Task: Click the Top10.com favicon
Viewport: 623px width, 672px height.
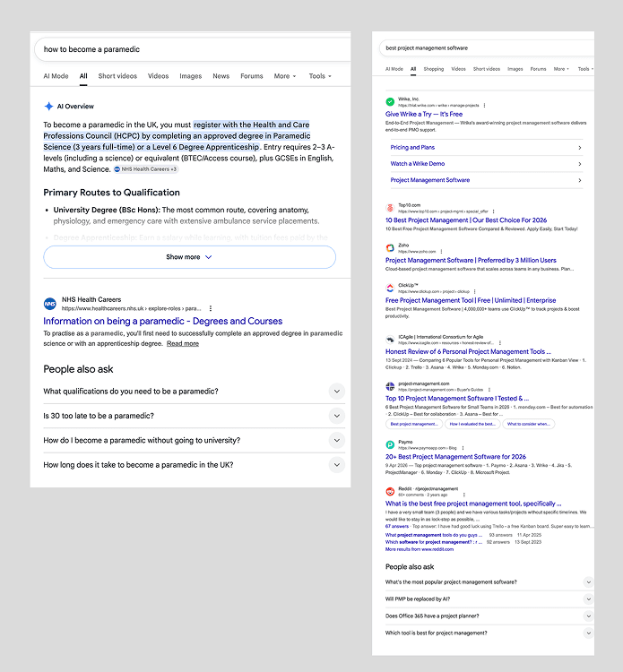Action: coord(390,208)
